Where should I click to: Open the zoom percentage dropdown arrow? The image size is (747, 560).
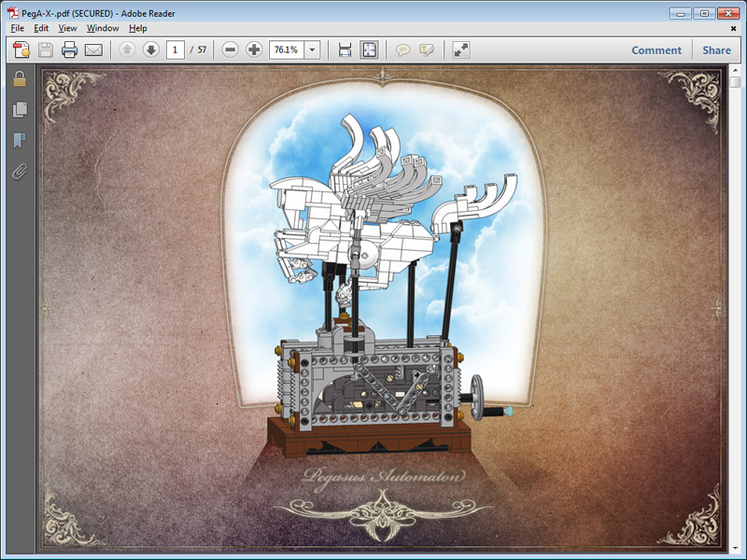point(312,50)
